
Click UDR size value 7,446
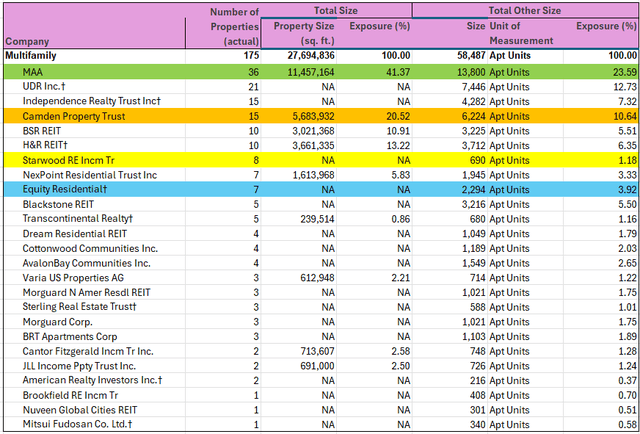(473, 87)
